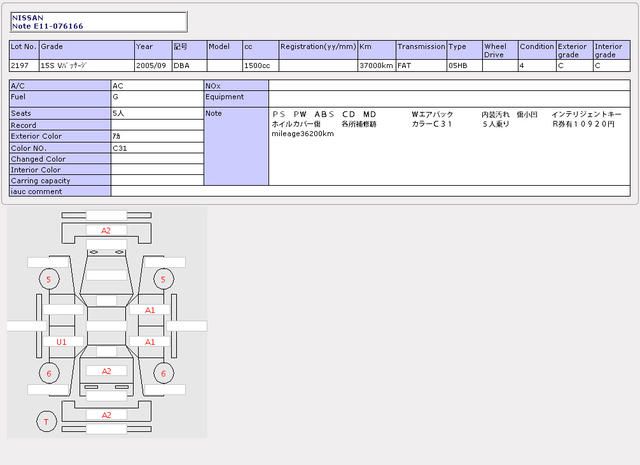Select the Exterior grade column header
This screenshot has width=640, height=465.
click(574, 50)
